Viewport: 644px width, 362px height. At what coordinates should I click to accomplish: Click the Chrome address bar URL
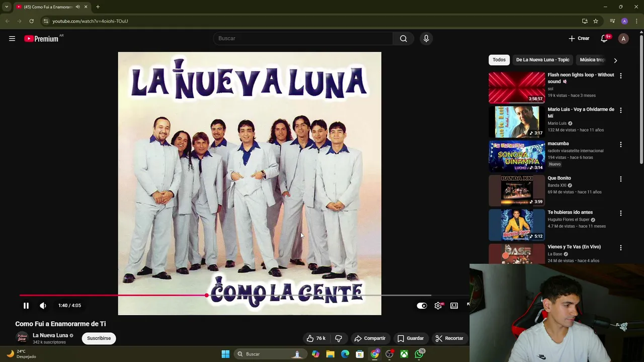tap(90, 21)
